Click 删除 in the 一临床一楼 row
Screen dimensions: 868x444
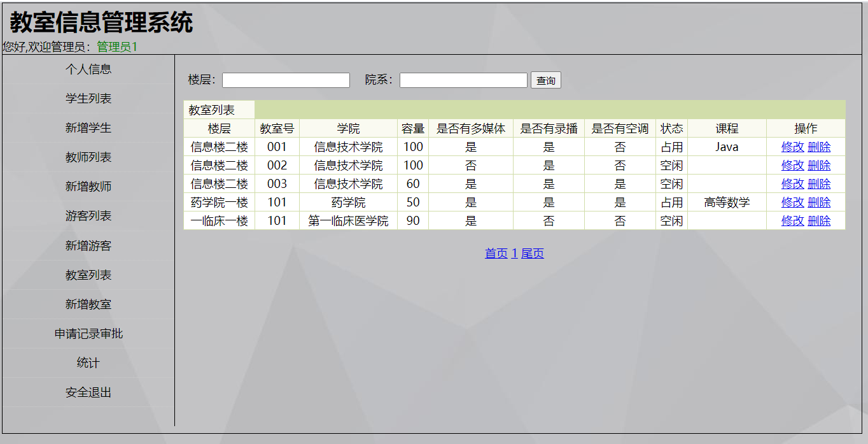pos(819,221)
